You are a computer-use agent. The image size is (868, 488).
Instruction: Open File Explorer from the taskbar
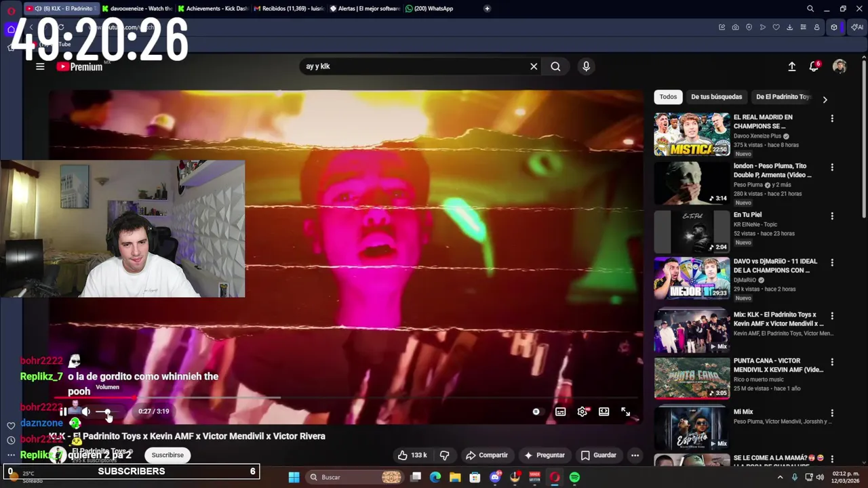click(x=455, y=477)
